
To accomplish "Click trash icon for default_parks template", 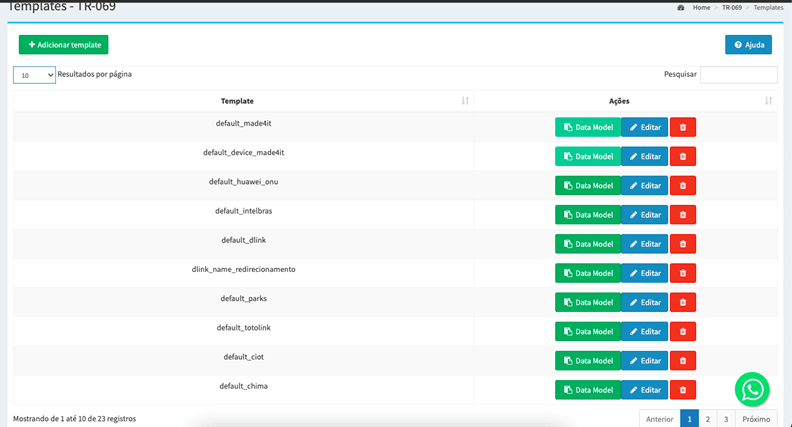I will coord(682,302).
